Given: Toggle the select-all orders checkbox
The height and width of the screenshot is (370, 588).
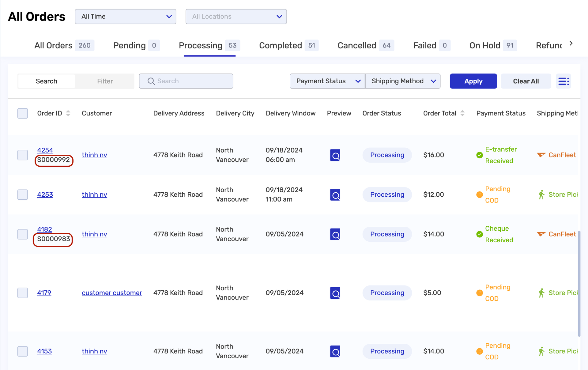Looking at the screenshot, I should pos(23,113).
